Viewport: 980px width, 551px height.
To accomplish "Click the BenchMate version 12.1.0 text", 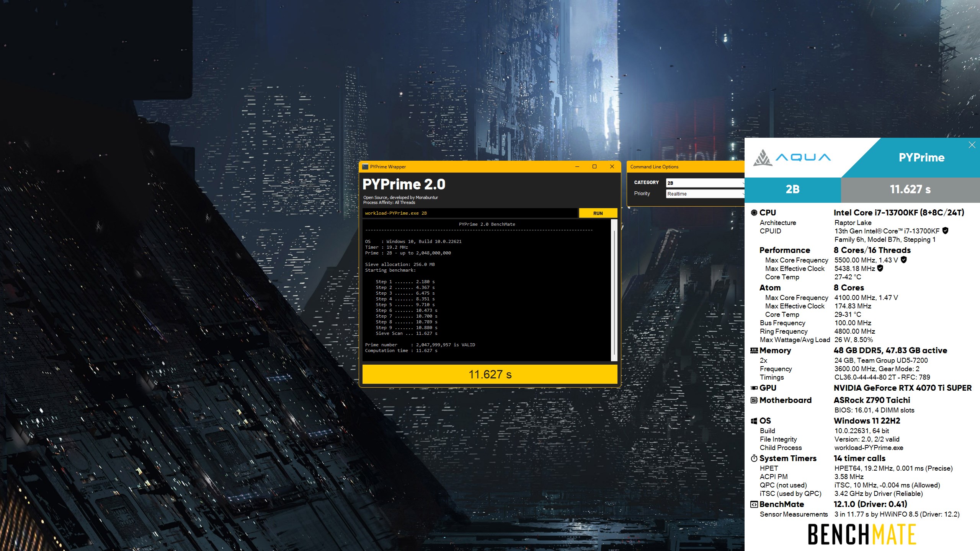I will (871, 504).
